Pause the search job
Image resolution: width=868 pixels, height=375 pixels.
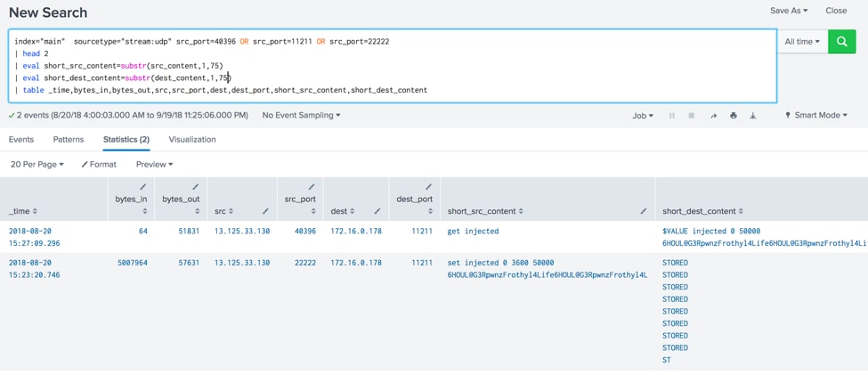[x=672, y=116]
